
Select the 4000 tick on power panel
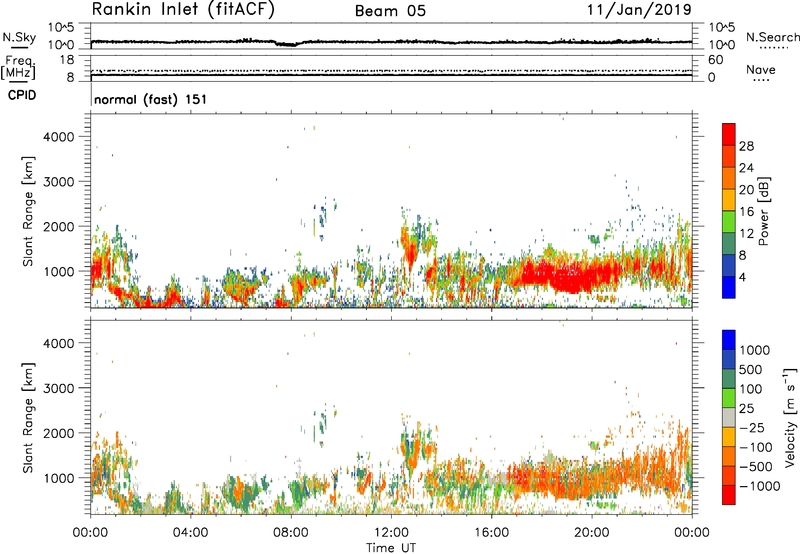(59, 137)
